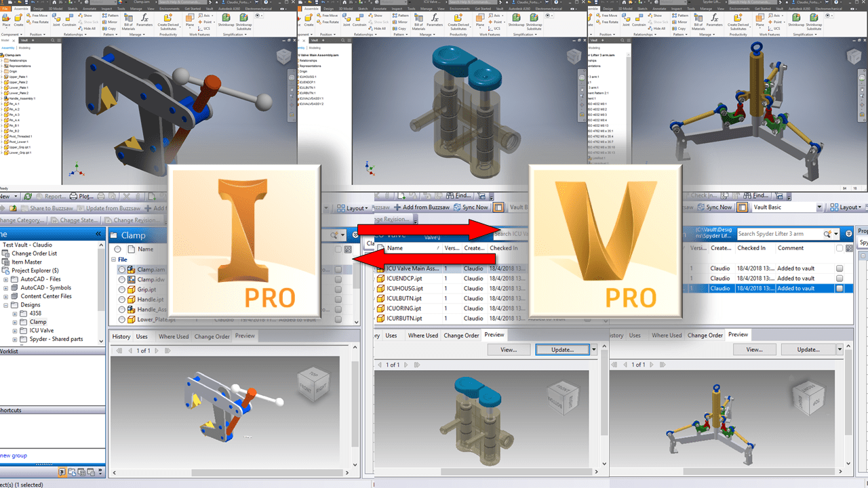Viewport: 868px width, 488px height.
Task: Focus Search Spyder Lifter 3 arm field
Action: pos(779,234)
